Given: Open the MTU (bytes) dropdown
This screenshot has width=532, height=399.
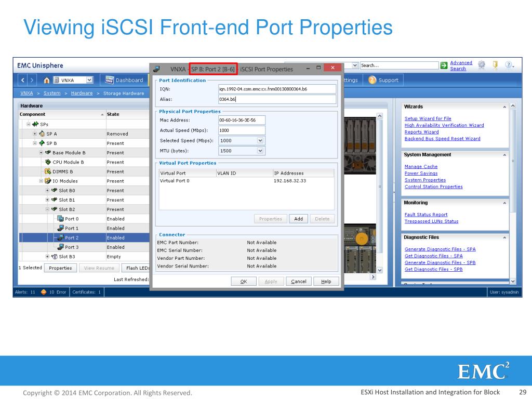Looking at the screenshot, I should pyautogui.click(x=260, y=151).
